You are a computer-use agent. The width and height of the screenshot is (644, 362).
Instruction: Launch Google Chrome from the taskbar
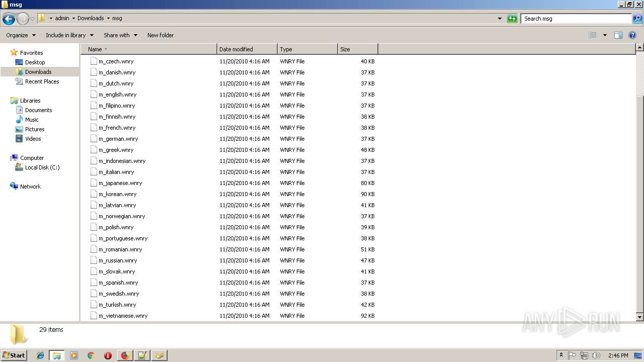pyautogui.click(x=91, y=355)
